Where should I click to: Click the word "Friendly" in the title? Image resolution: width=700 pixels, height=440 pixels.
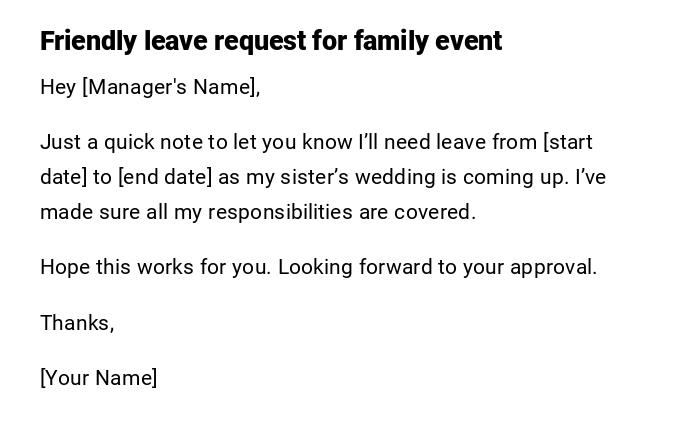pyautogui.click(x=88, y=41)
